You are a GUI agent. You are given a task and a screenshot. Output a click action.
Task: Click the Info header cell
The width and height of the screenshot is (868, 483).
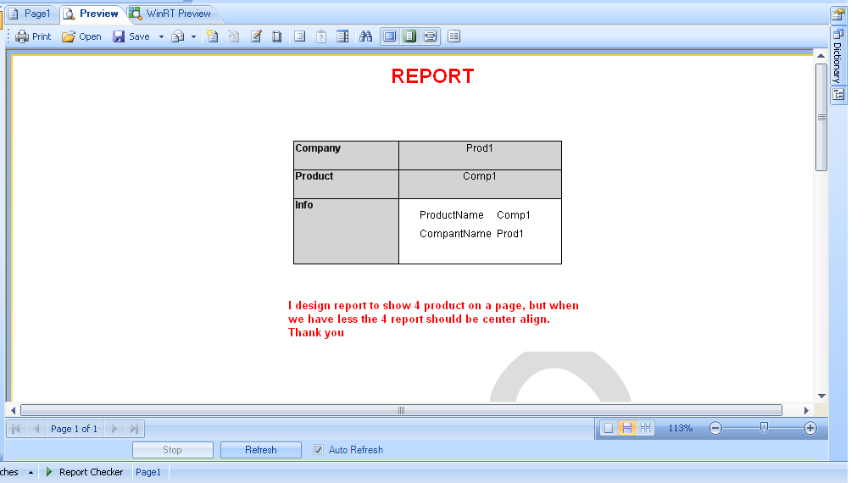pos(346,231)
